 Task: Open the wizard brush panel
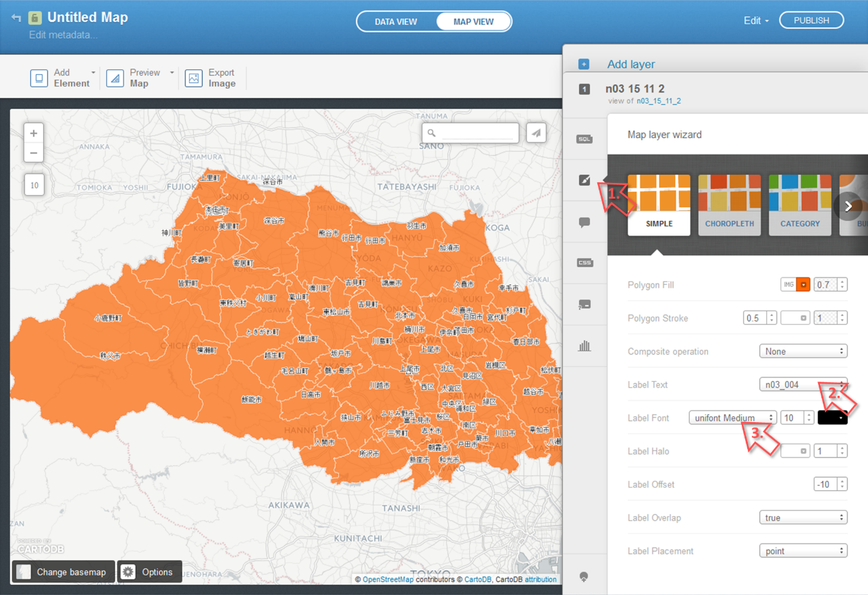coord(585,180)
